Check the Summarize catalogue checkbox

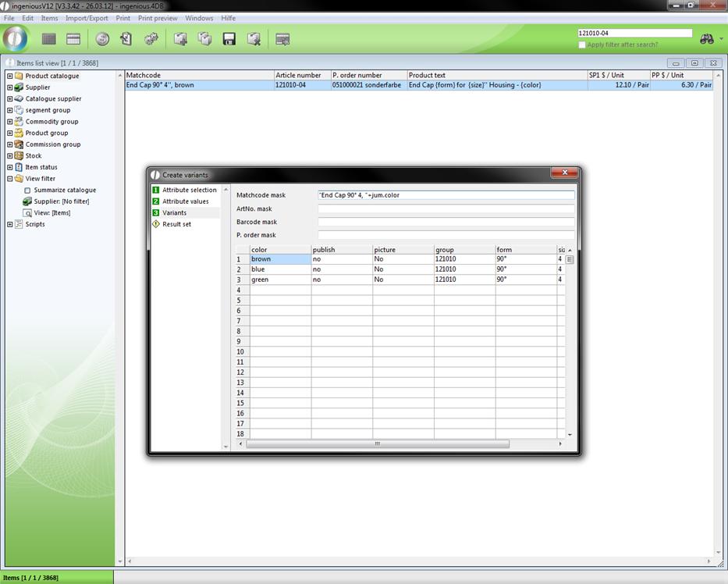click(28, 191)
